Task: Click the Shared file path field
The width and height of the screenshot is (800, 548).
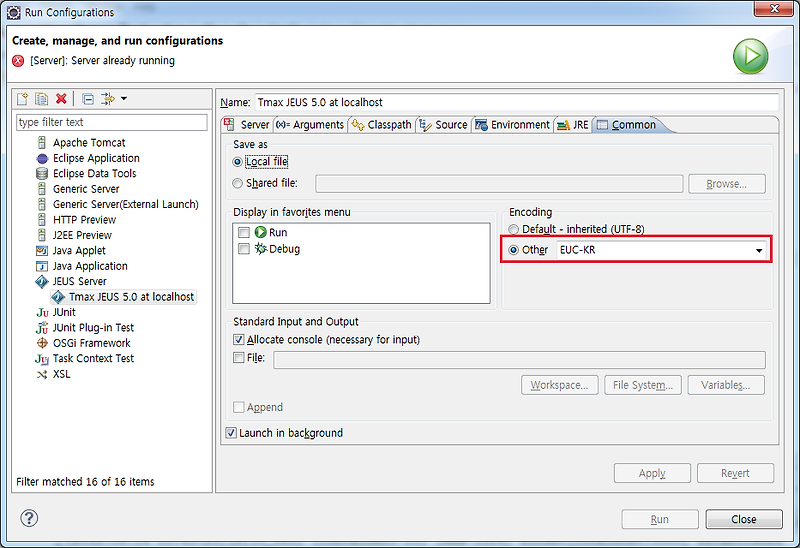Action: [499, 184]
